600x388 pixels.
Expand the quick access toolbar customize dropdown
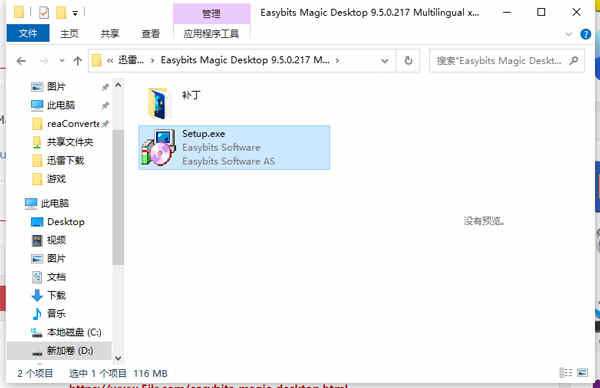75,13
